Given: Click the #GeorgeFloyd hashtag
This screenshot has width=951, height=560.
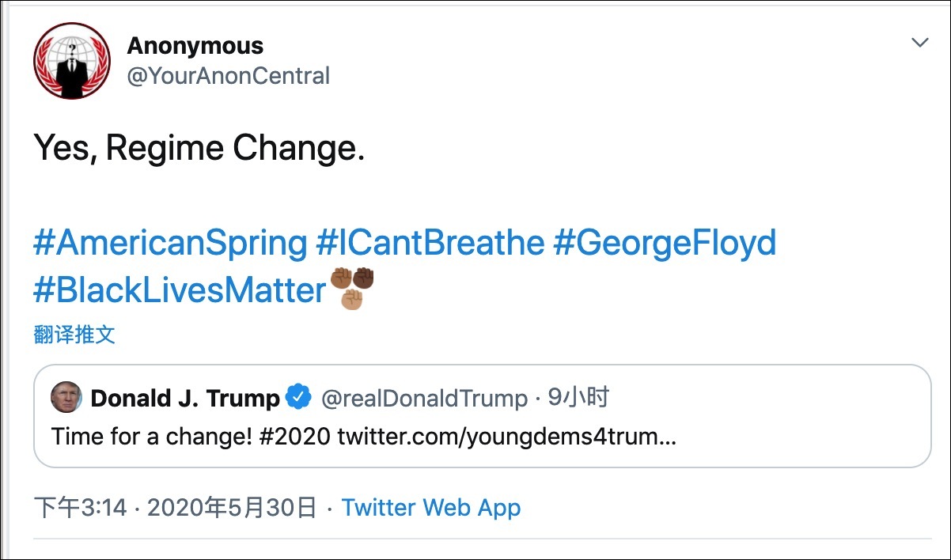Looking at the screenshot, I should click(x=665, y=243).
